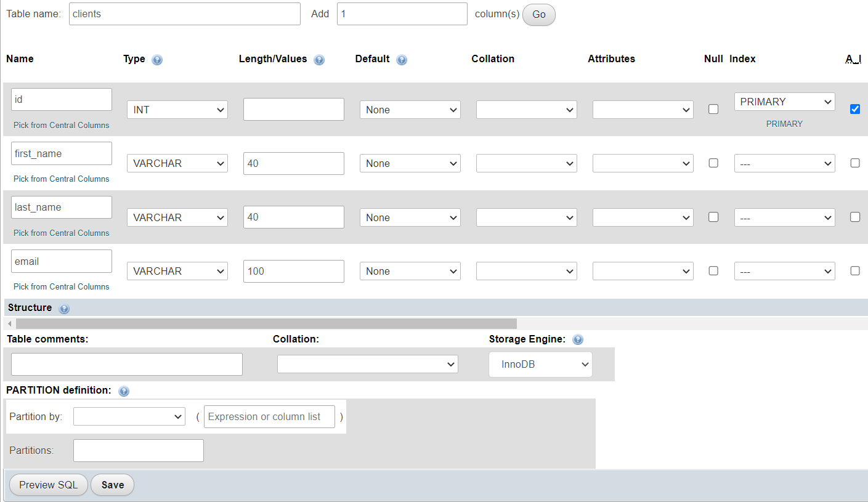
Task: Open the Collation dropdown for id
Action: [x=527, y=110]
